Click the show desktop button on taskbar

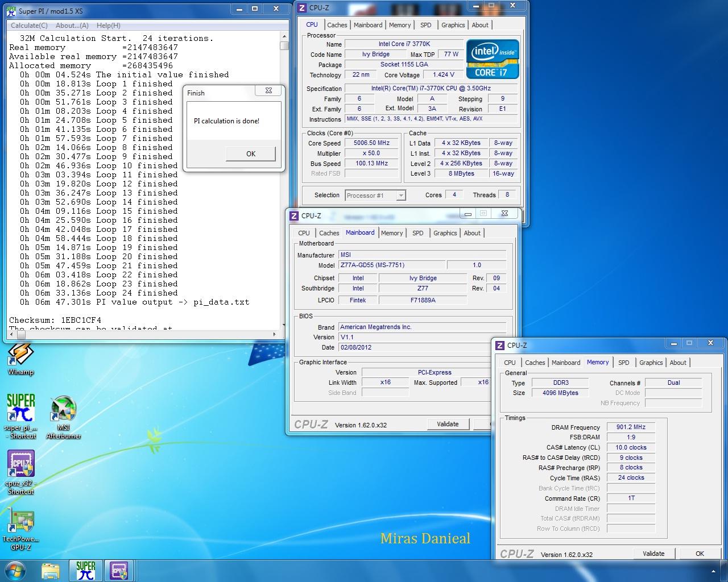724,571
